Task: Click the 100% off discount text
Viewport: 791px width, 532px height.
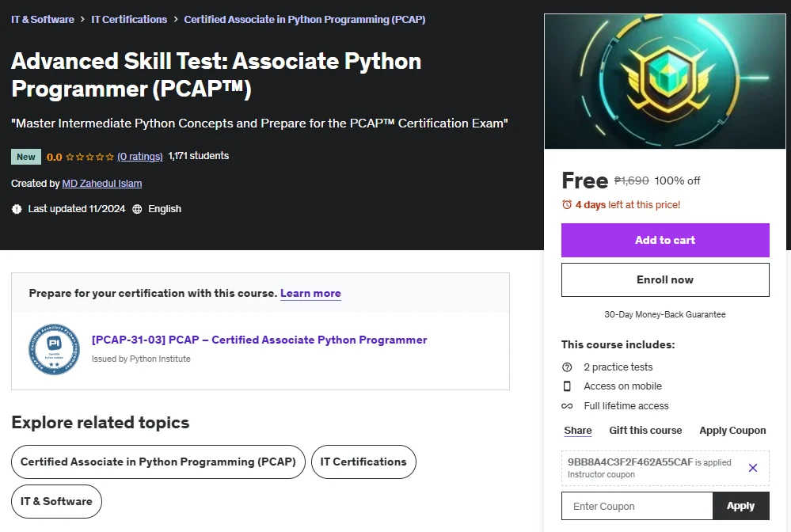Action: tap(677, 180)
